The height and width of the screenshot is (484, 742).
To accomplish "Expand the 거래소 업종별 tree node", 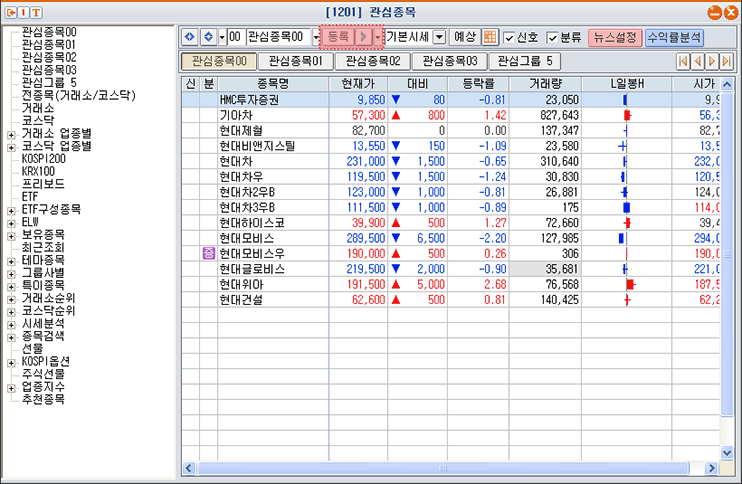I will tap(10, 134).
